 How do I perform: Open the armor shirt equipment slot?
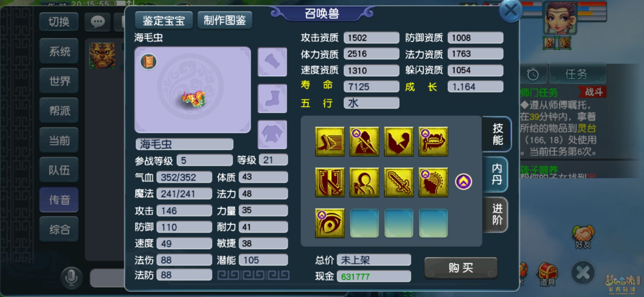click(x=272, y=134)
